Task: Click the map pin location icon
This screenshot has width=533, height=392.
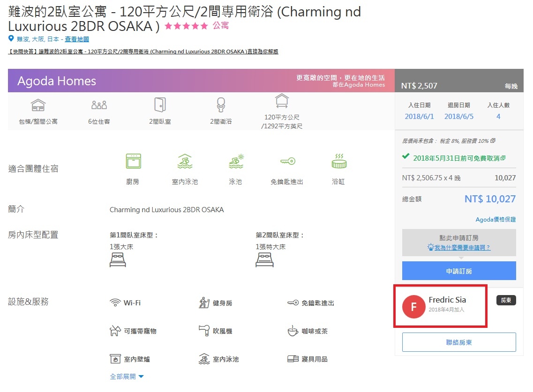Action: pyautogui.click(x=11, y=38)
